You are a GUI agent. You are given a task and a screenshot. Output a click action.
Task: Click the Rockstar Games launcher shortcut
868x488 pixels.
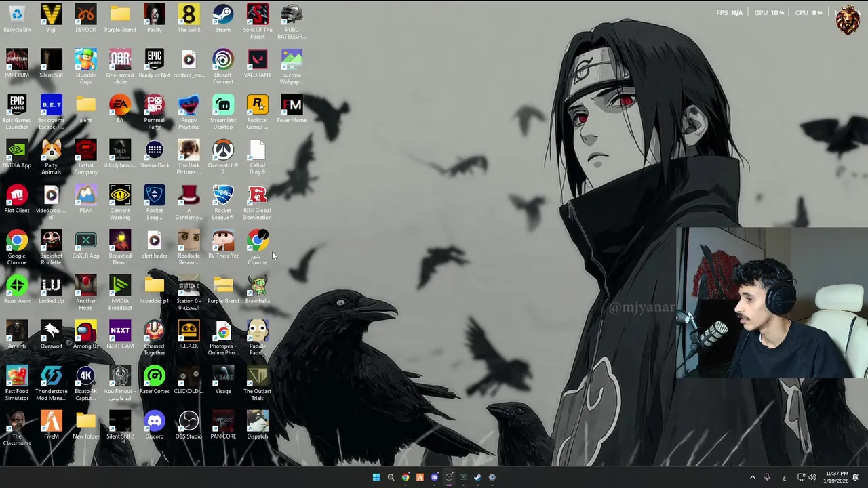[257, 112]
